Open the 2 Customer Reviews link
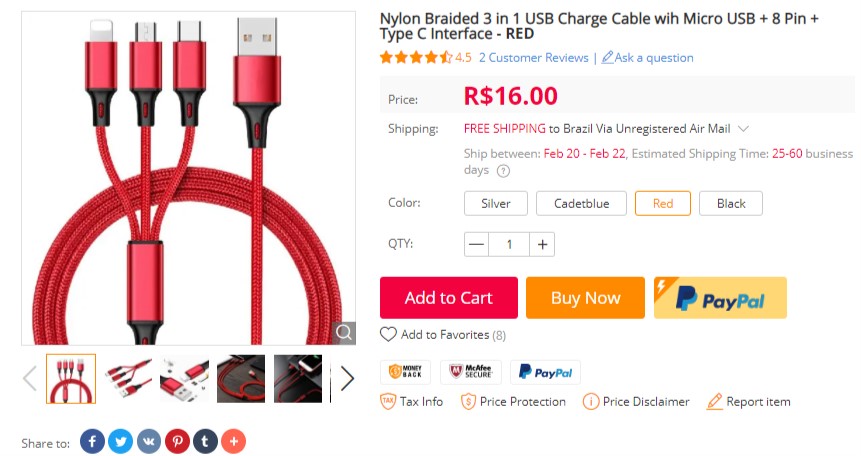The height and width of the screenshot is (456, 861). point(533,58)
